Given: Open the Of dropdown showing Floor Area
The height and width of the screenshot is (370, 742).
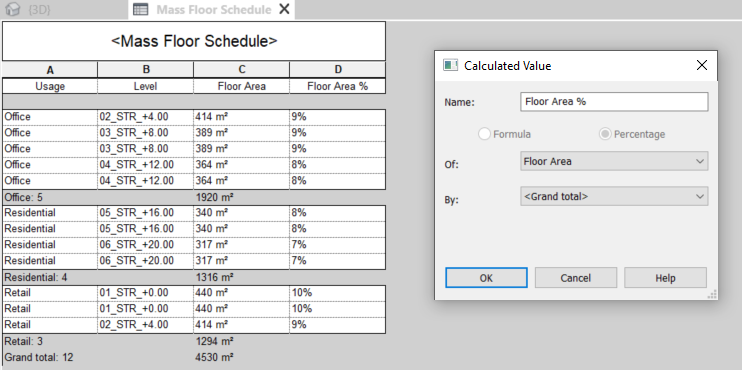Looking at the screenshot, I should (614, 161).
